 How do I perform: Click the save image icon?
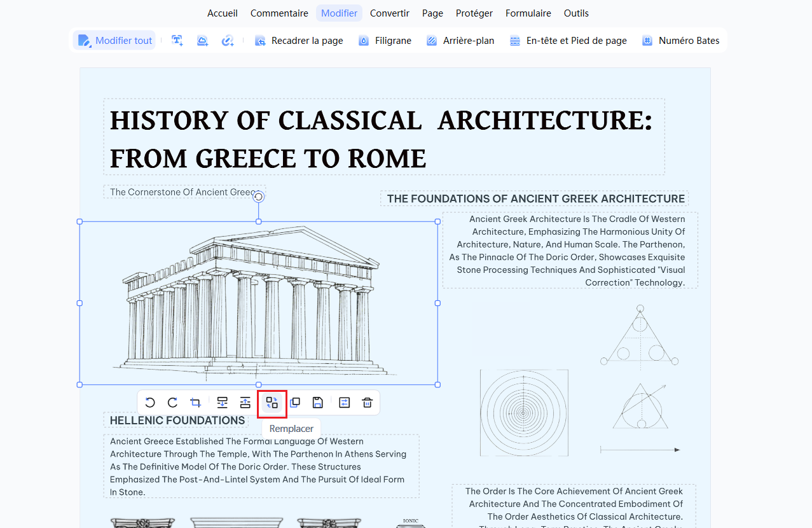318,403
